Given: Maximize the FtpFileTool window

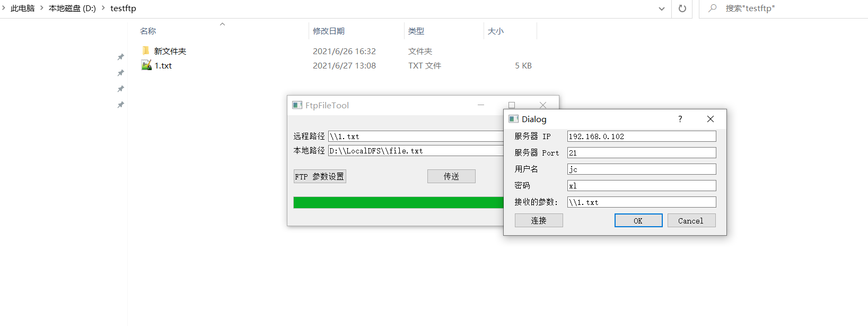Looking at the screenshot, I should click(512, 105).
